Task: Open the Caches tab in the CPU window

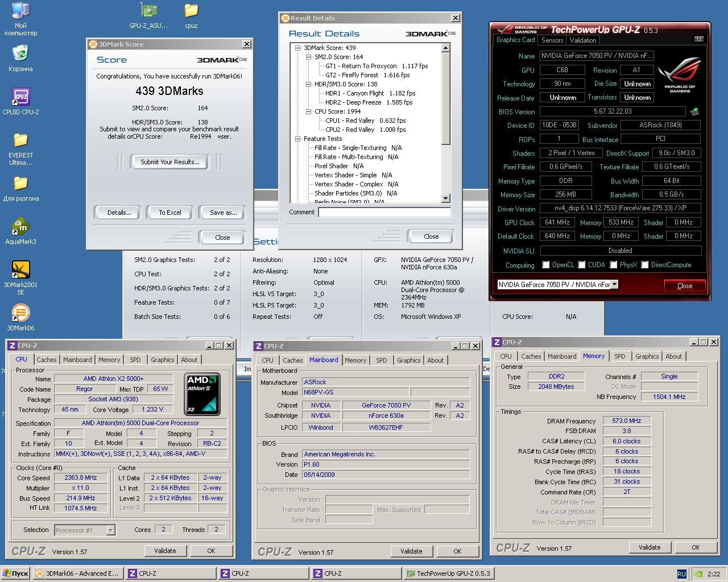Action: point(47,360)
